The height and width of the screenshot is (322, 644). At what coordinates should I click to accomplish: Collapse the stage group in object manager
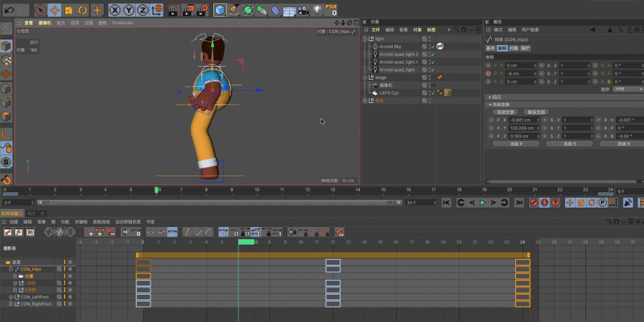365,77
